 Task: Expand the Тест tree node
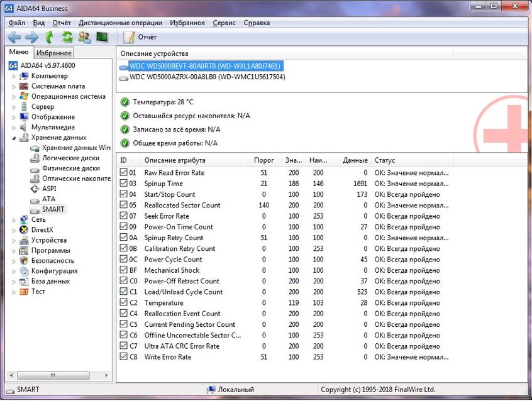(14, 292)
